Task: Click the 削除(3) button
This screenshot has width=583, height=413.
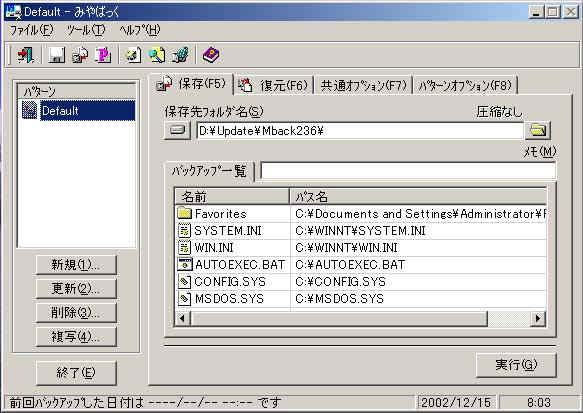Action: 76,313
